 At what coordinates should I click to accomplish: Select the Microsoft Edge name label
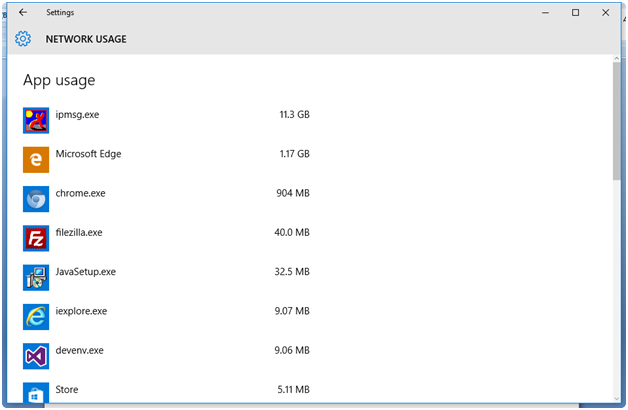[x=88, y=154]
